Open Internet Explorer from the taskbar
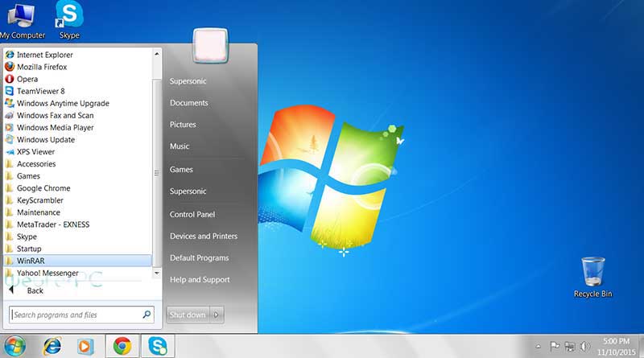The width and height of the screenshot is (644, 358). click(x=53, y=346)
